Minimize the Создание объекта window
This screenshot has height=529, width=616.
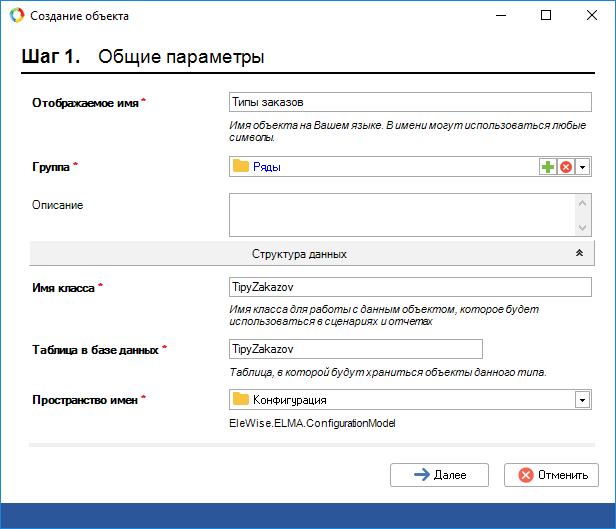coord(500,16)
